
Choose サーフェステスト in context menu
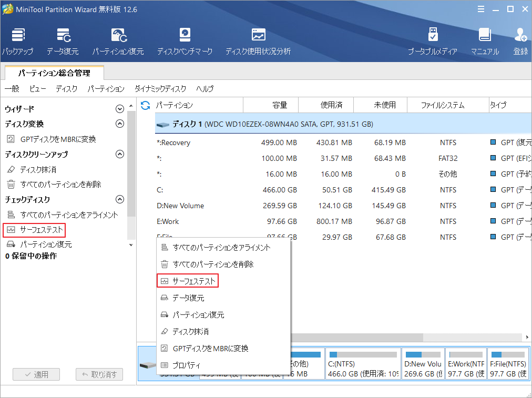(223, 281)
